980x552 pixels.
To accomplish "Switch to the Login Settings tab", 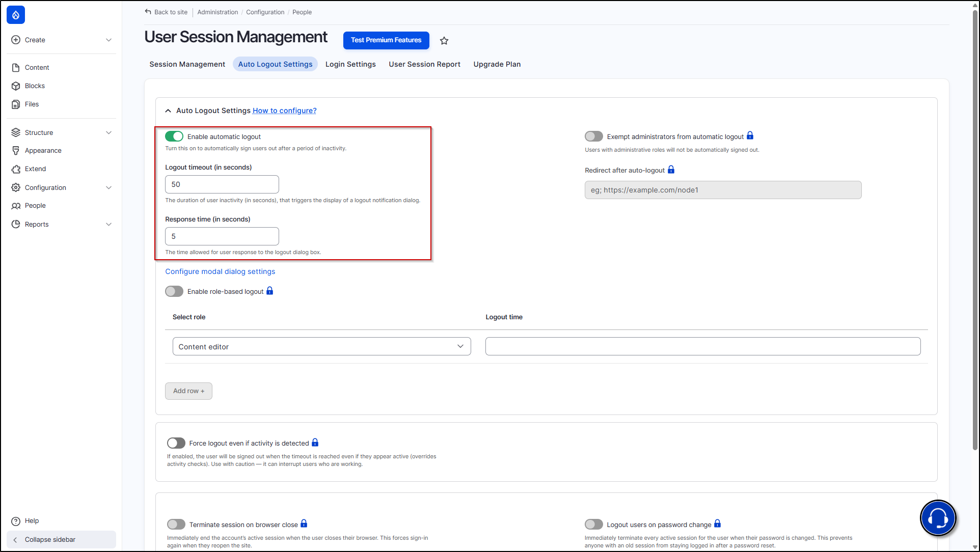I will pyautogui.click(x=350, y=64).
